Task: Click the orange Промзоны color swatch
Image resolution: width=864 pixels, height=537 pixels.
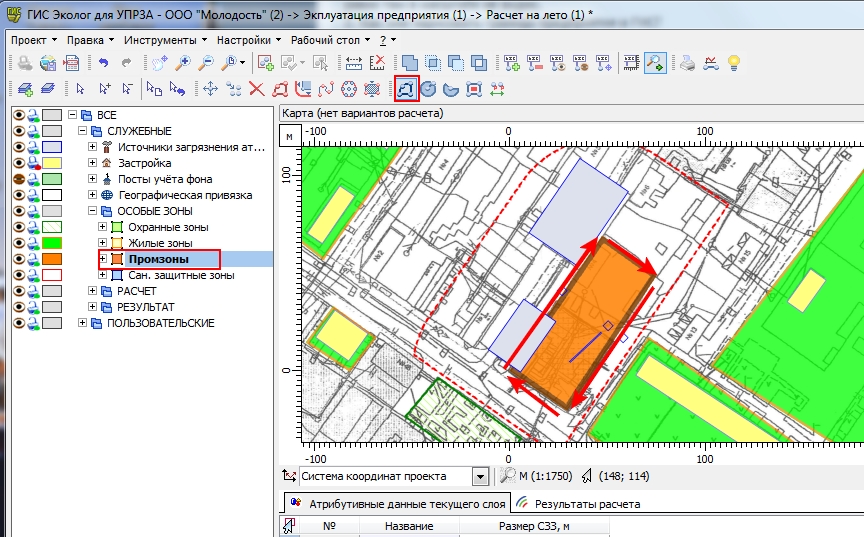Action: 52,259
